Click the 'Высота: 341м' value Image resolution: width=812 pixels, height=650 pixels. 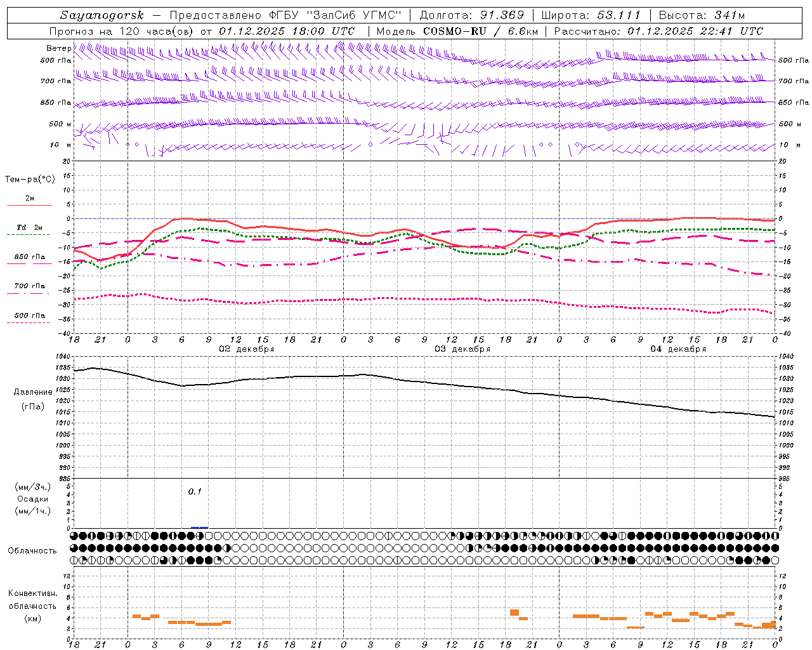pos(702,15)
